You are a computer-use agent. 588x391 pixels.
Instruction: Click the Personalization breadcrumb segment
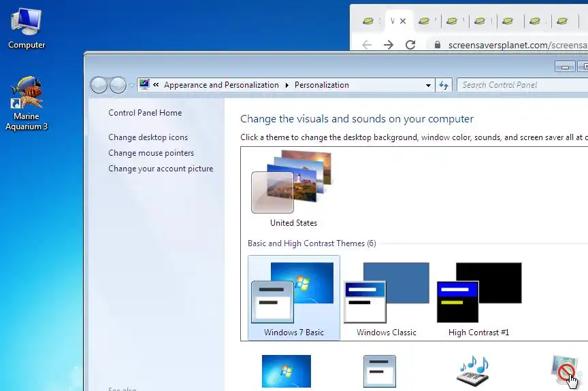[x=322, y=85]
